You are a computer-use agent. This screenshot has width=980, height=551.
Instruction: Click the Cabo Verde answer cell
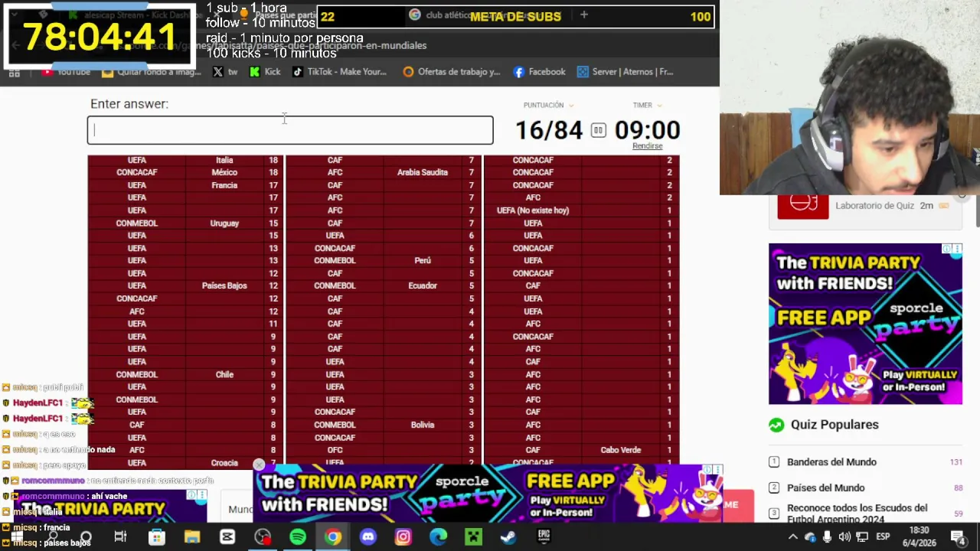click(x=621, y=450)
